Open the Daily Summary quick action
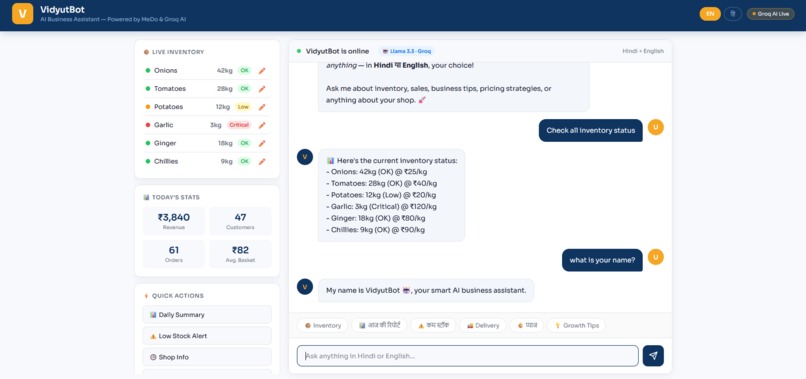The width and height of the screenshot is (806, 379). (x=207, y=315)
